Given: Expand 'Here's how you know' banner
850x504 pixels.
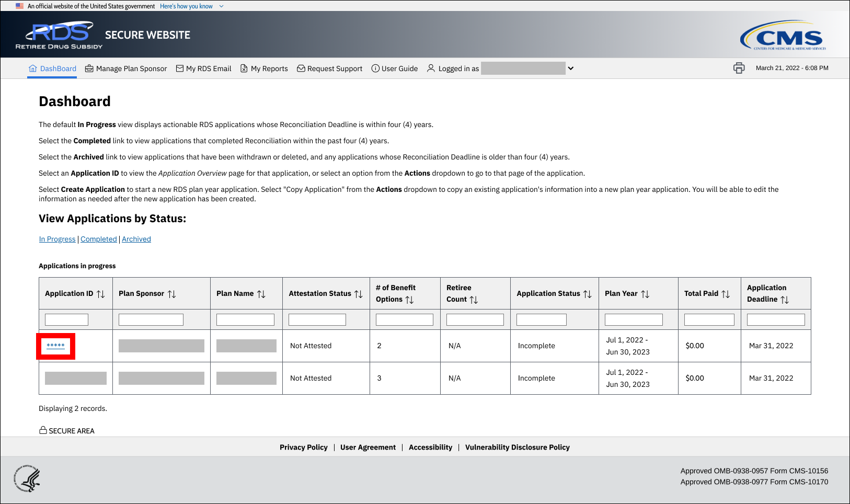Looking at the screenshot, I should [191, 6].
